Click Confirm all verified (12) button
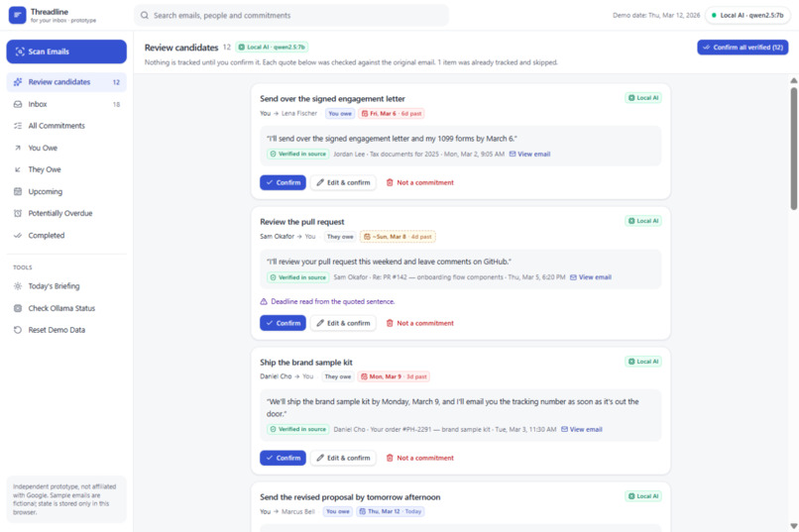The width and height of the screenshot is (799, 532). point(742,48)
